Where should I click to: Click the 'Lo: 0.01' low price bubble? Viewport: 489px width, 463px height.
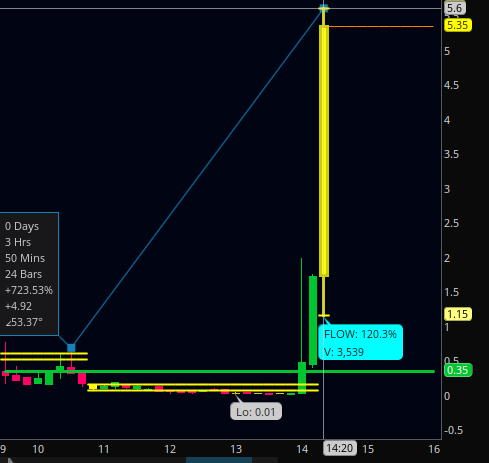(x=256, y=412)
